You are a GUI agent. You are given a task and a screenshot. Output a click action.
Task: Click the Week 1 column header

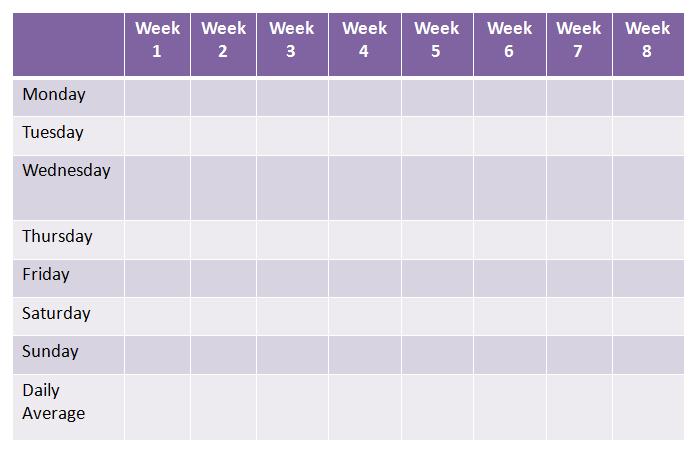(x=157, y=40)
